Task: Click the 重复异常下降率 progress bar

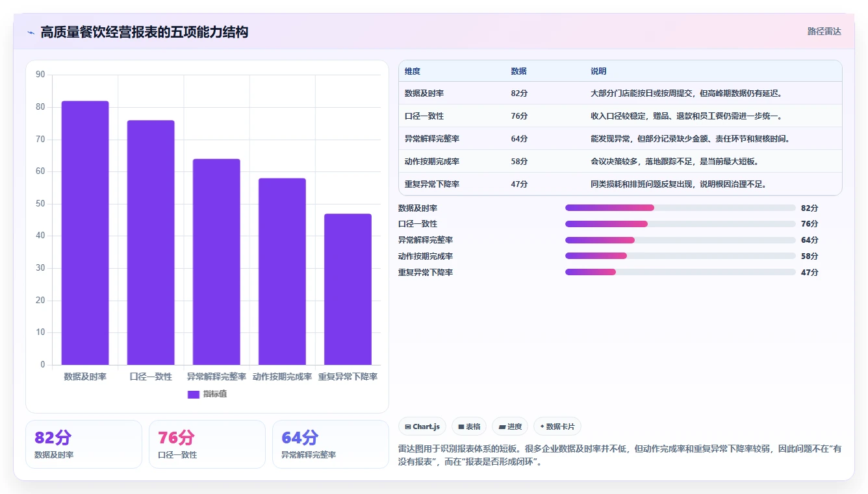Action: pyautogui.click(x=680, y=272)
